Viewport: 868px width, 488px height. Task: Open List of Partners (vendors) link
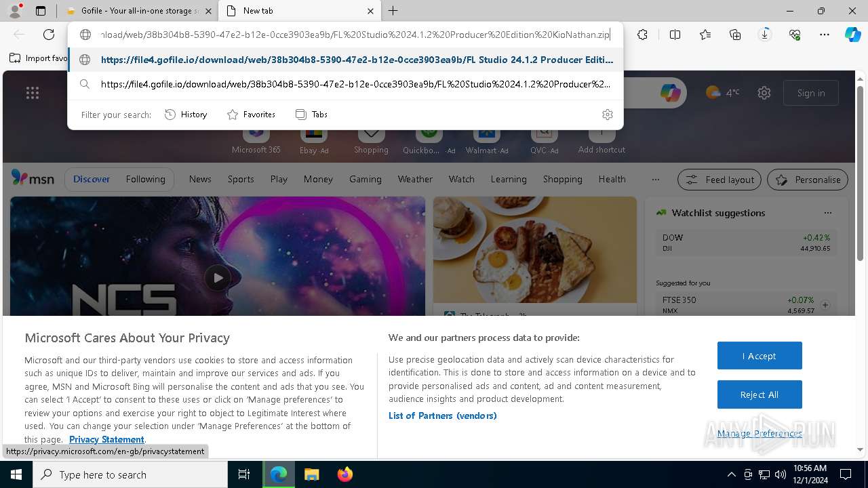coord(443,415)
